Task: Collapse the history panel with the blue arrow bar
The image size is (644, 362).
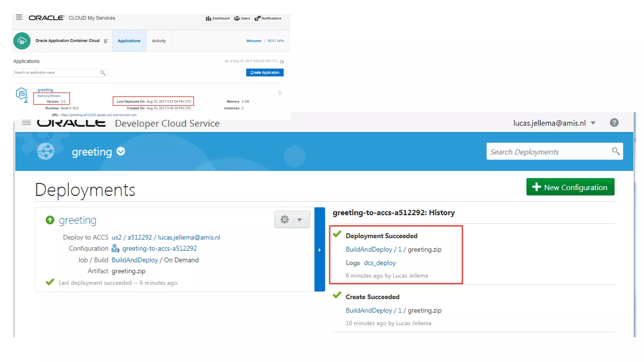Action: pos(319,250)
